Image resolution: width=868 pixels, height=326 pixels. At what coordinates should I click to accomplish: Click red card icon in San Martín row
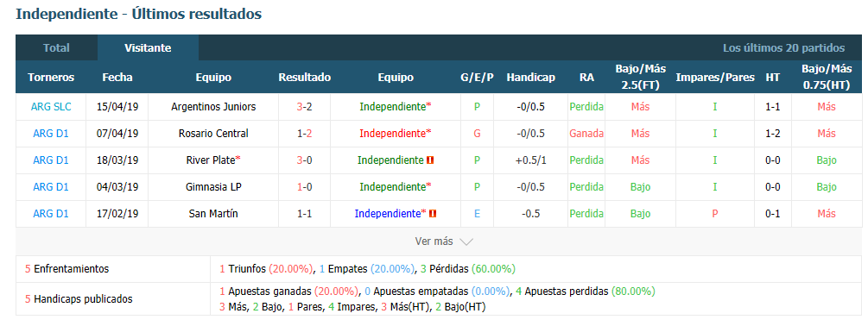point(433,213)
